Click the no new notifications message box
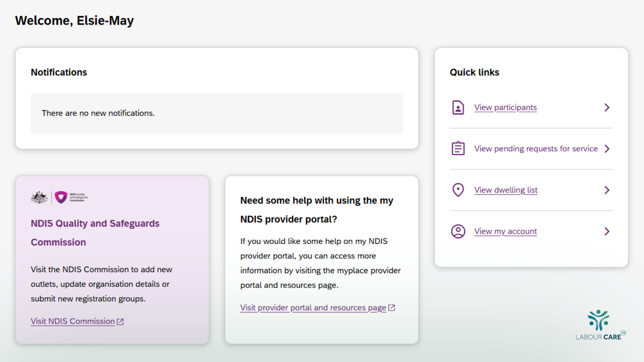644x362 pixels. (x=217, y=113)
